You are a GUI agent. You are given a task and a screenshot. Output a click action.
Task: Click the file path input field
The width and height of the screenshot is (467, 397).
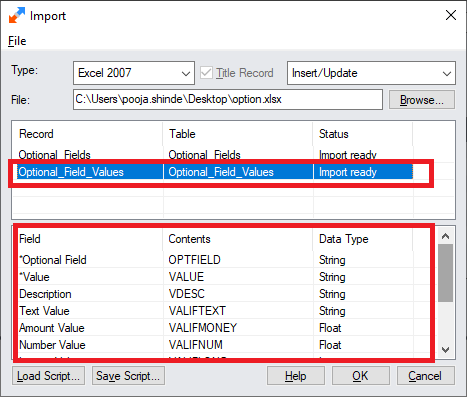tap(228, 99)
